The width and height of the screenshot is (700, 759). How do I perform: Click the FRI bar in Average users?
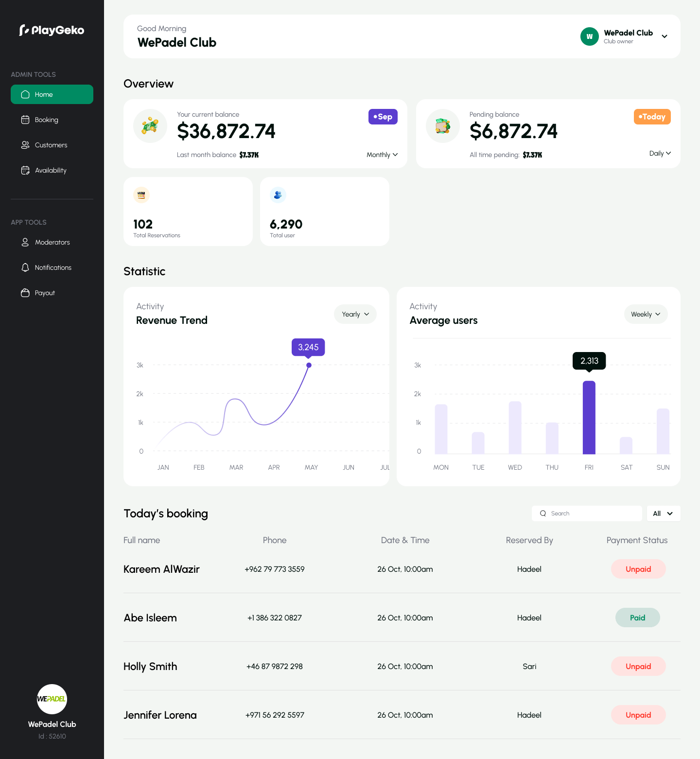(589, 417)
